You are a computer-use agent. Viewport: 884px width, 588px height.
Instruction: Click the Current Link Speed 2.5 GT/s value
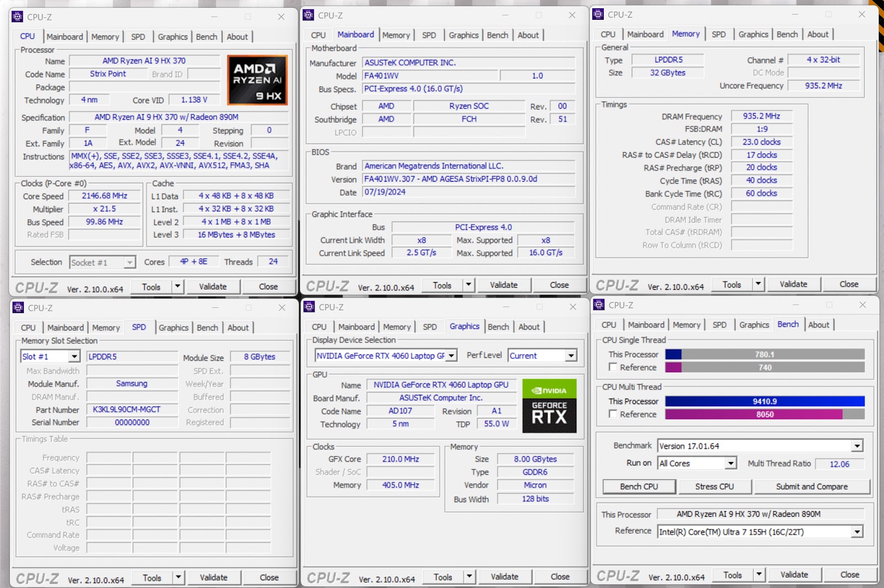pos(421,252)
